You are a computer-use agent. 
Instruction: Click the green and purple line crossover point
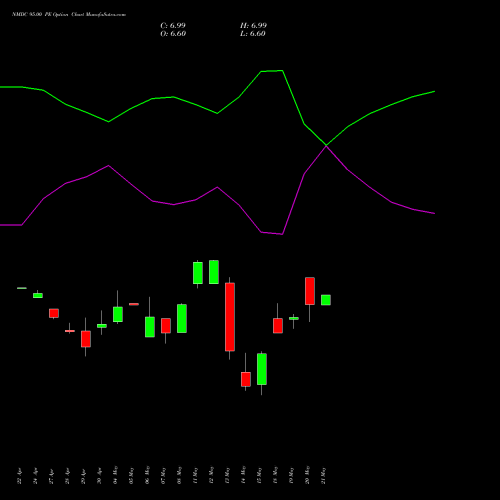click(x=326, y=146)
